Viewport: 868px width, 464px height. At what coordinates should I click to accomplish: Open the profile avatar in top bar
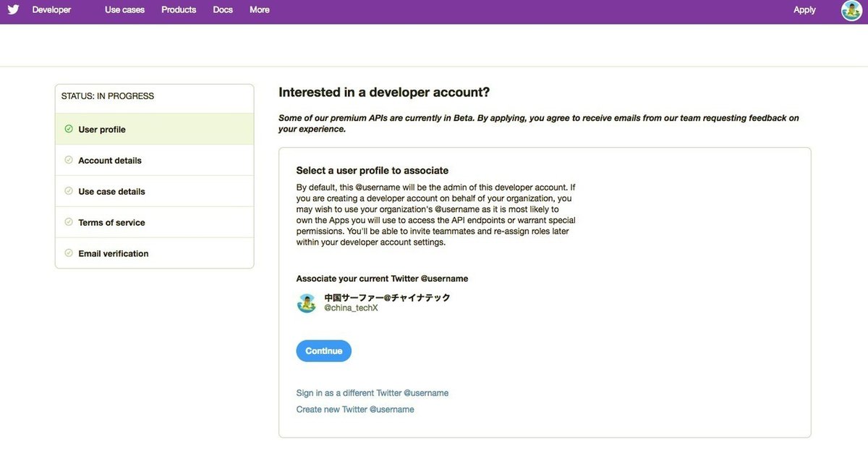pos(851,10)
